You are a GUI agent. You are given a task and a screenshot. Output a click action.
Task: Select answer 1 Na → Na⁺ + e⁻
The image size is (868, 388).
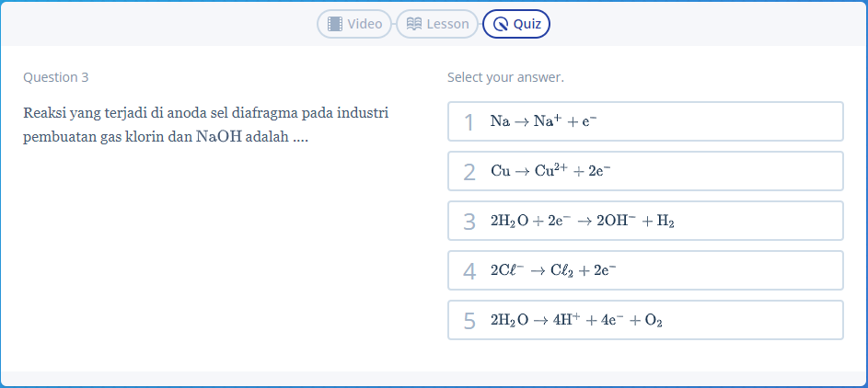(x=645, y=121)
